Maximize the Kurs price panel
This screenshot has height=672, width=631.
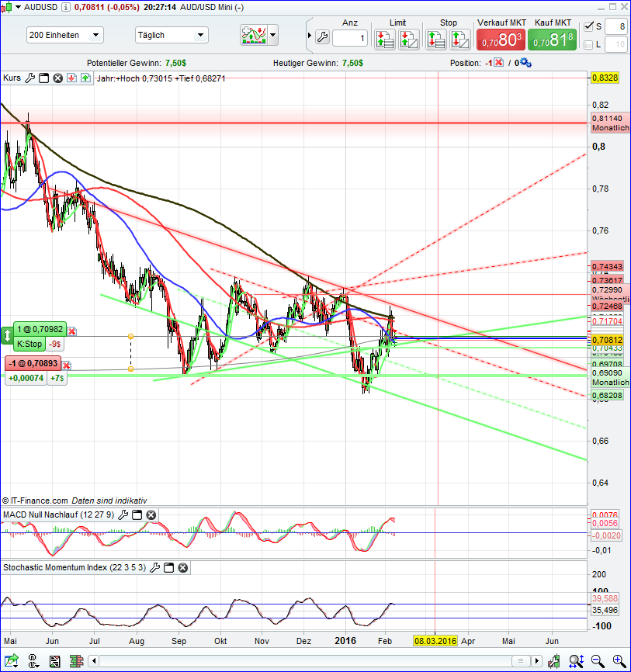(x=43, y=78)
